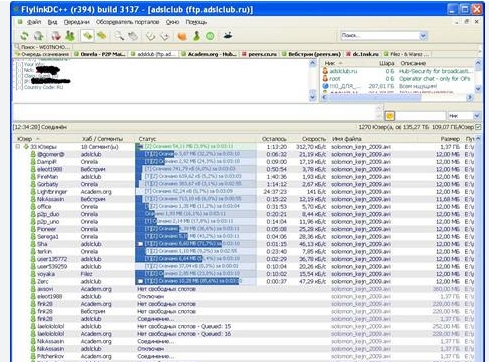The height and width of the screenshot is (362, 489).
Task: Select the axsovi row showing Нет свободных слотов
Action: click(245, 289)
